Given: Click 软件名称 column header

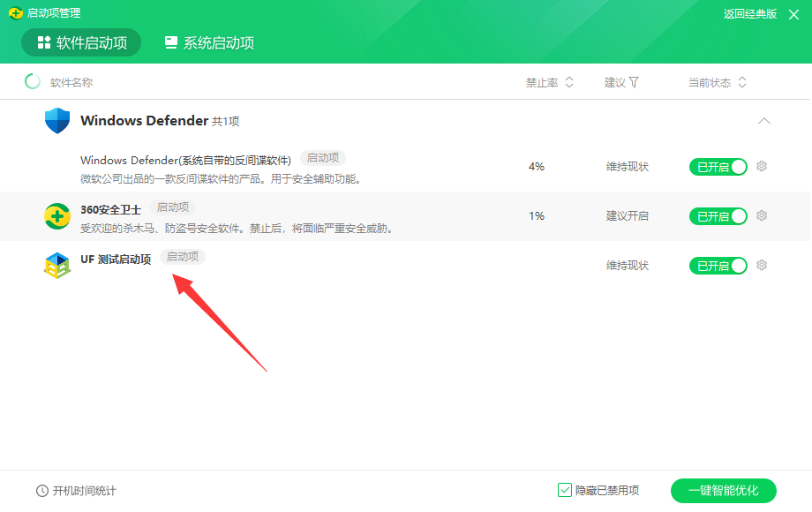Looking at the screenshot, I should (x=71, y=82).
